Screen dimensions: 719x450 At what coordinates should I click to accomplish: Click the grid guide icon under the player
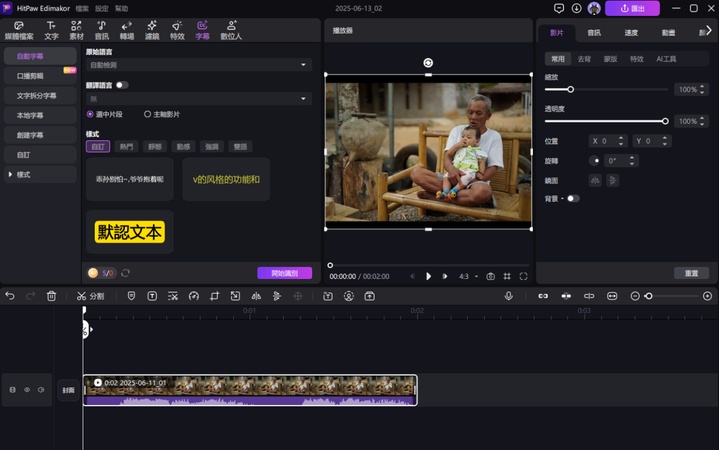[507, 276]
